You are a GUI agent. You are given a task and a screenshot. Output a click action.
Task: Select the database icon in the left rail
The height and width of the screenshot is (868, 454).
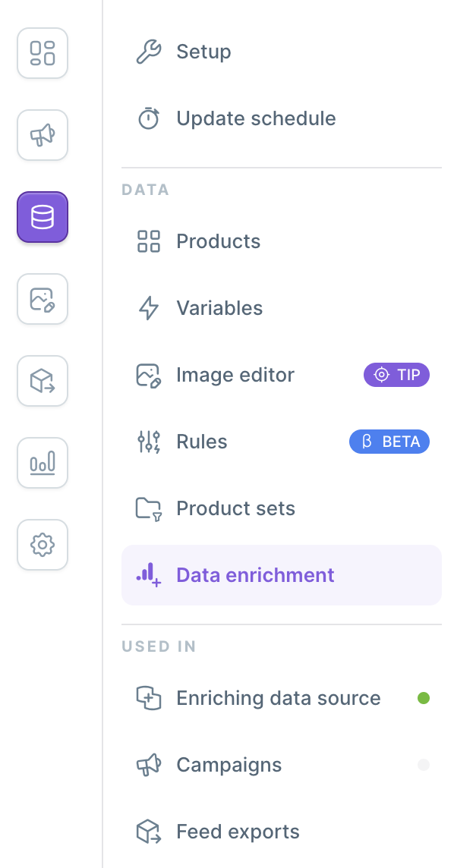tap(42, 217)
